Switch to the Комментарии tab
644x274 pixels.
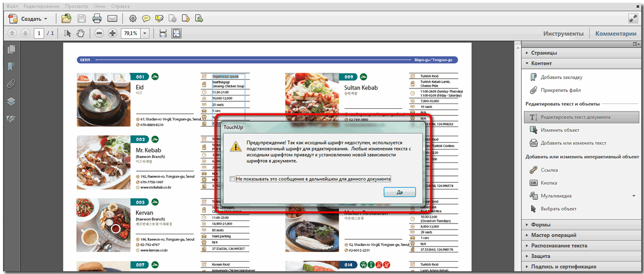(615, 33)
